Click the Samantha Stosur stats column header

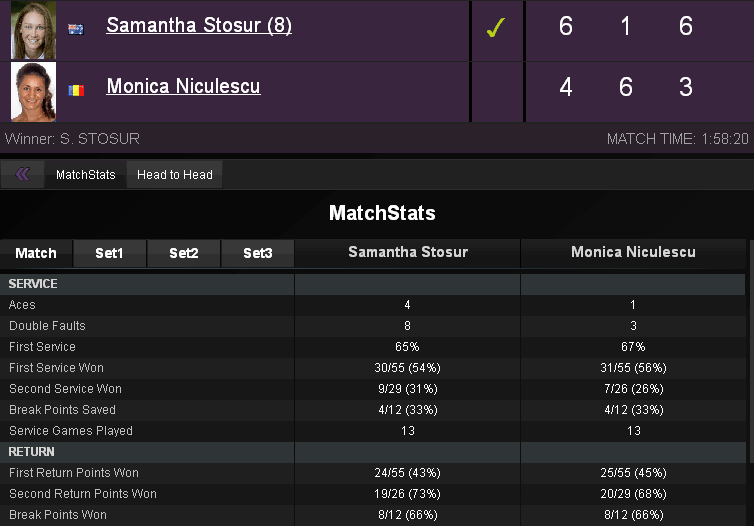pyautogui.click(x=408, y=253)
